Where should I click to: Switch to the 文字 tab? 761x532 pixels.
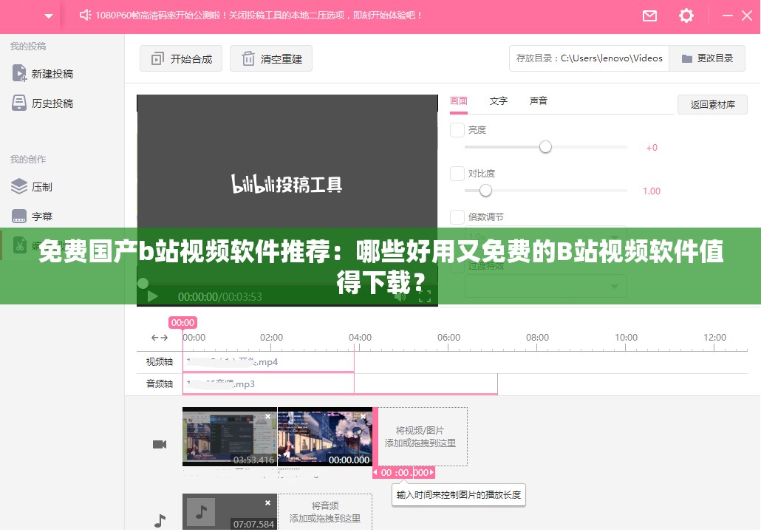(498, 100)
